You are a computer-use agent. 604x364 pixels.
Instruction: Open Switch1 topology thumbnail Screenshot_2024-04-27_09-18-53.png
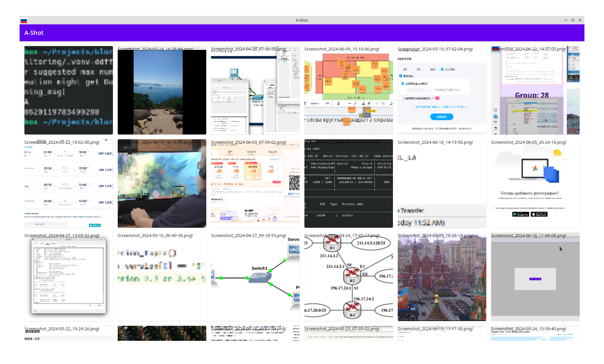[x=255, y=277]
